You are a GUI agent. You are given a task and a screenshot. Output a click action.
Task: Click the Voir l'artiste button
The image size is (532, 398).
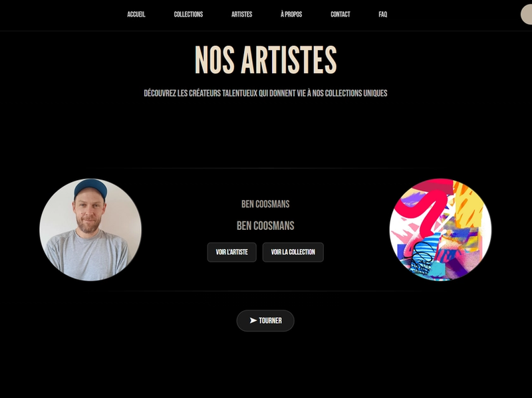[x=231, y=252]
